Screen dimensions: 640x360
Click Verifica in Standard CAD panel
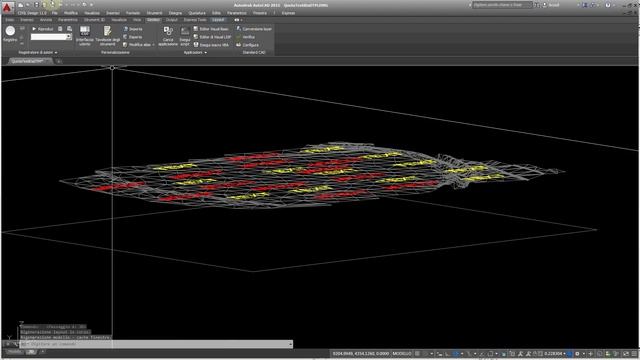tap(245, 37)
